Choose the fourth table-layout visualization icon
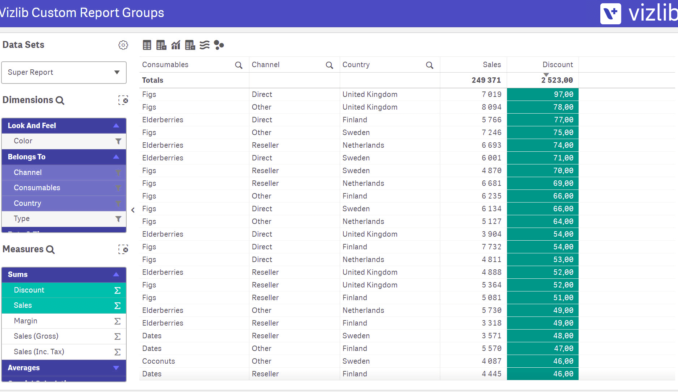This screenshot has width=678, height=392. tap(190, 45)
